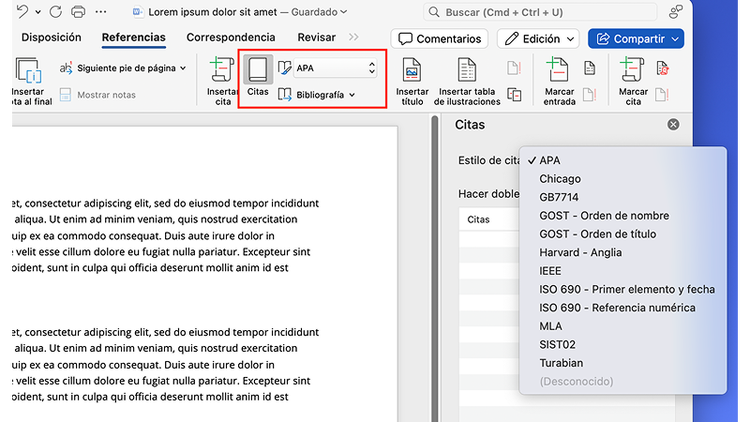
Task: Click the update index icon beside Marcar entrada
Action: [589, 95]
